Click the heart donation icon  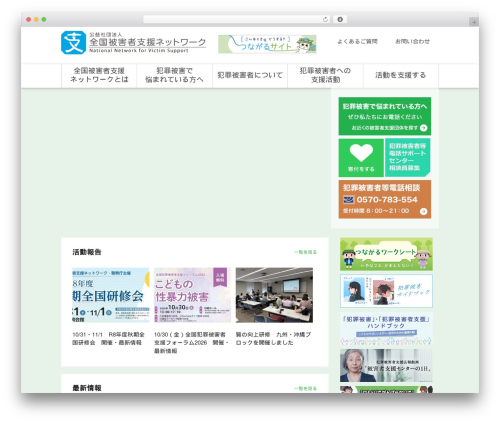click(x=361, y=153)
